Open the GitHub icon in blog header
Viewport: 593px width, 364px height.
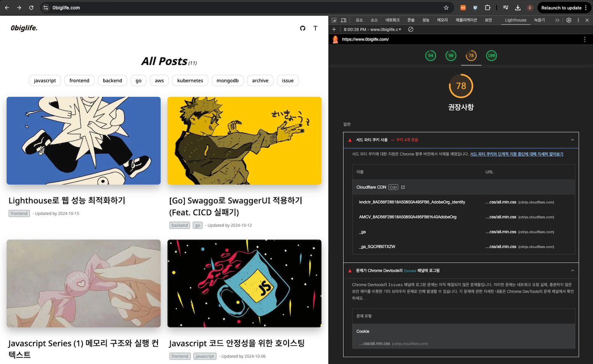(x=303, y=28)
